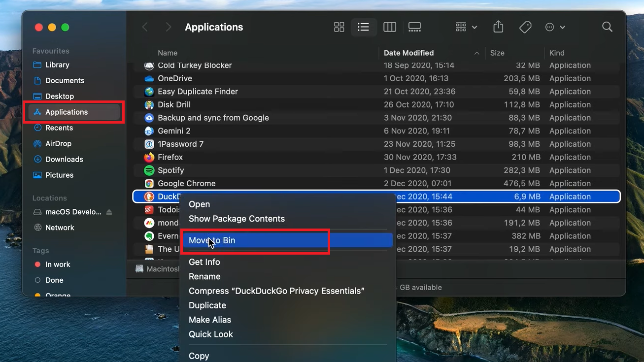Switch to gallery view
Image resolution: width=644 pixels, height=362 pixels.
click(x=414, y=27)
